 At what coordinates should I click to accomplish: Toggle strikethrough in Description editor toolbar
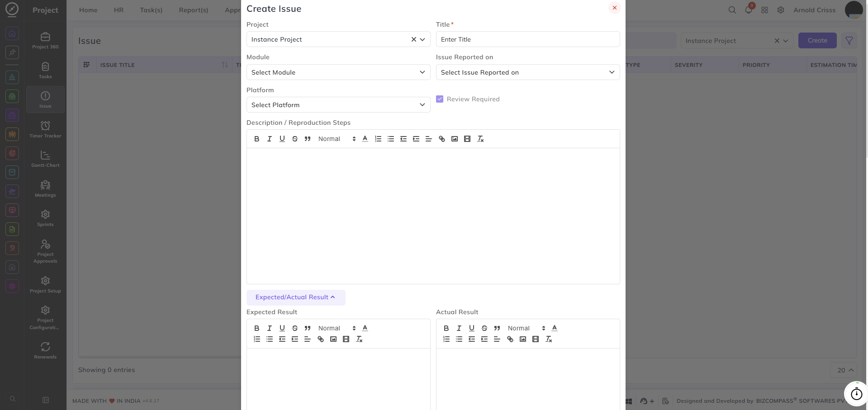click(x=294, y=139)
